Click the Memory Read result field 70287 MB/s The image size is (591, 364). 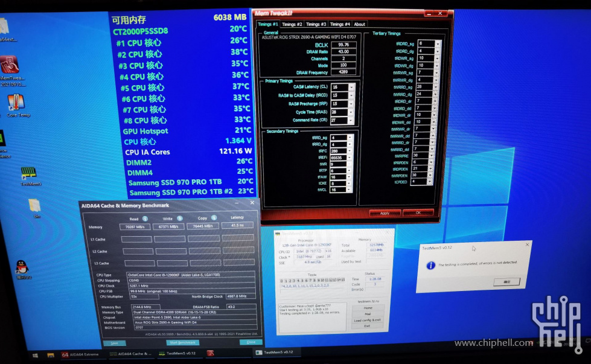point(135,227)
